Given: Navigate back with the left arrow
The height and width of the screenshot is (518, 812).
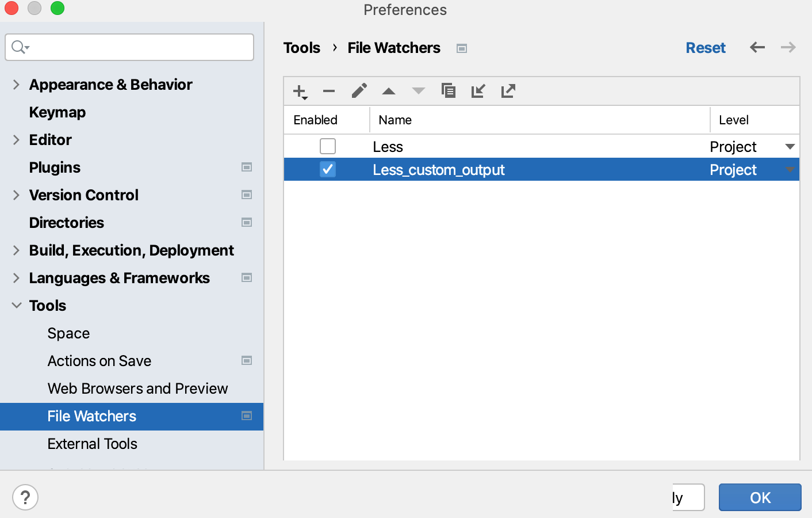Looking at the screenshot, I should click(x=757, y=48).
